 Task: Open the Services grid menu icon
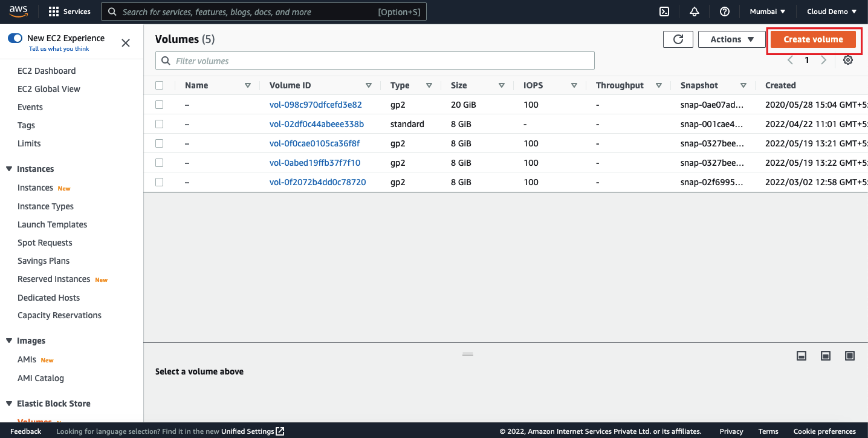[54, 11]
